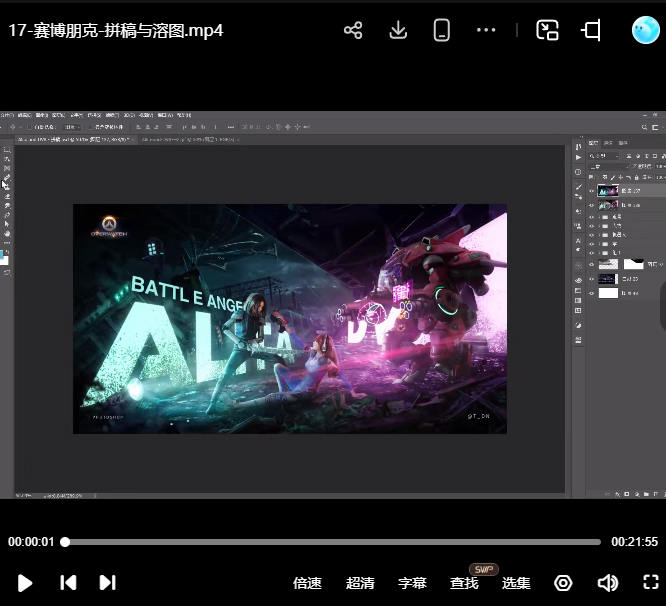Toggle fullscreen mode

[x=651, y=582]
